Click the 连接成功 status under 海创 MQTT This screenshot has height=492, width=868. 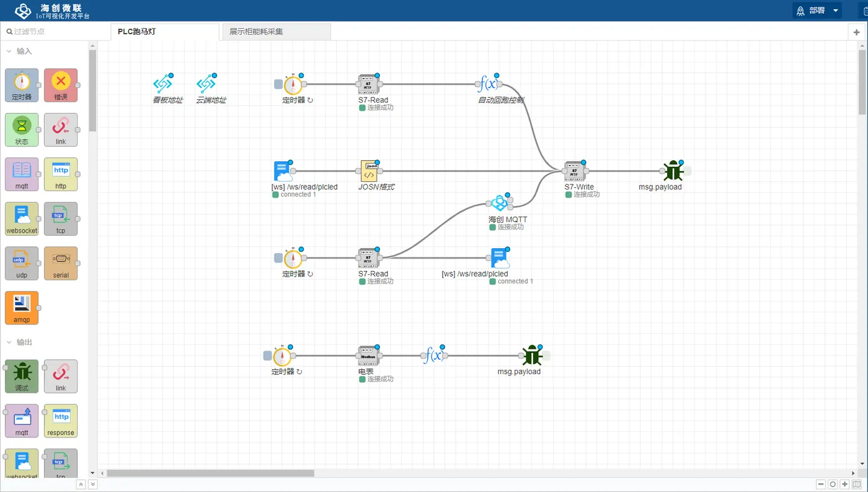507,227
